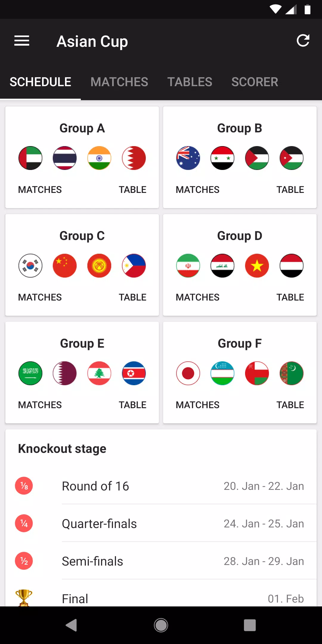322x644 pixels.
Task: Show Group C MATCHES
Action: tap(40, 297)
